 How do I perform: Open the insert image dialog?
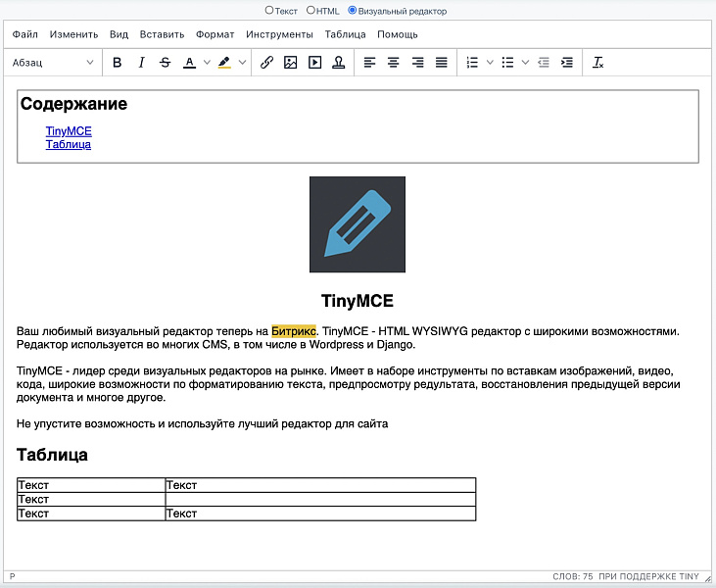[290, 63]
